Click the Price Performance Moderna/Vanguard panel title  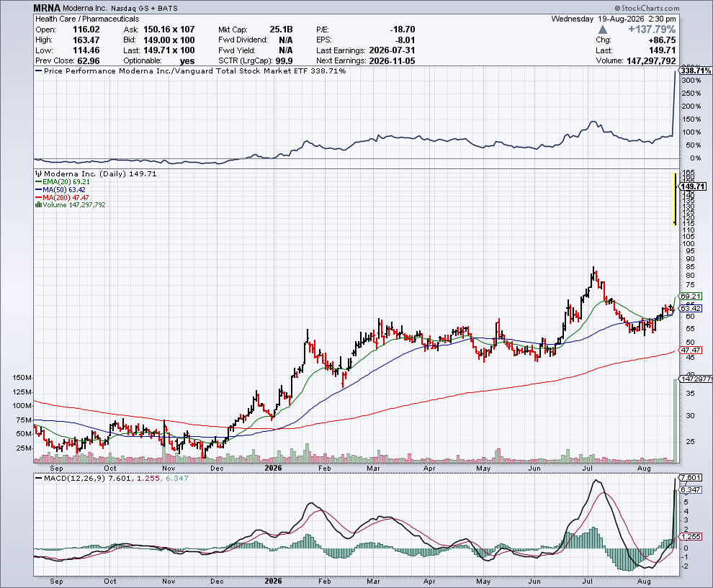pyautogui.click(x=194, y=71)
